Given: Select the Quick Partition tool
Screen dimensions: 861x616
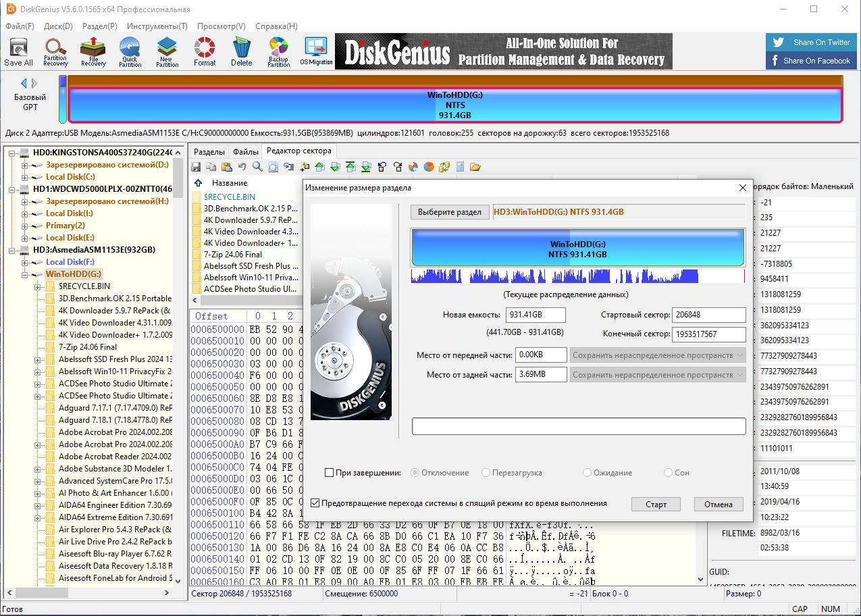Looking at the screenshot, I should point(130,49).
